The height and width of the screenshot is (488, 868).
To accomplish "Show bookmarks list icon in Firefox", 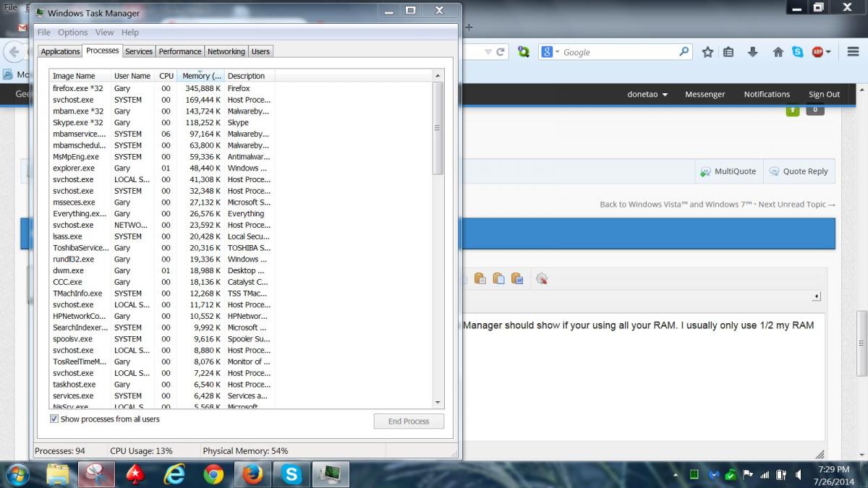I will click(x=728, y=52).
